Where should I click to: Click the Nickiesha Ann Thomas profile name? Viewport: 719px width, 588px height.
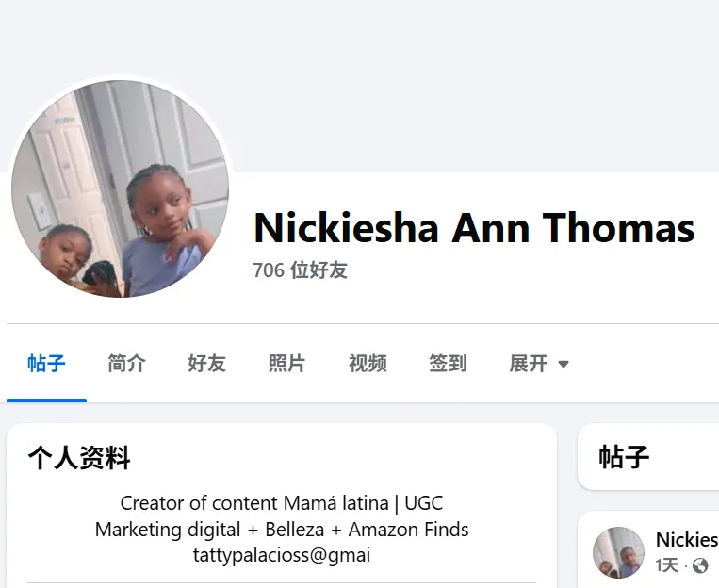474,227
